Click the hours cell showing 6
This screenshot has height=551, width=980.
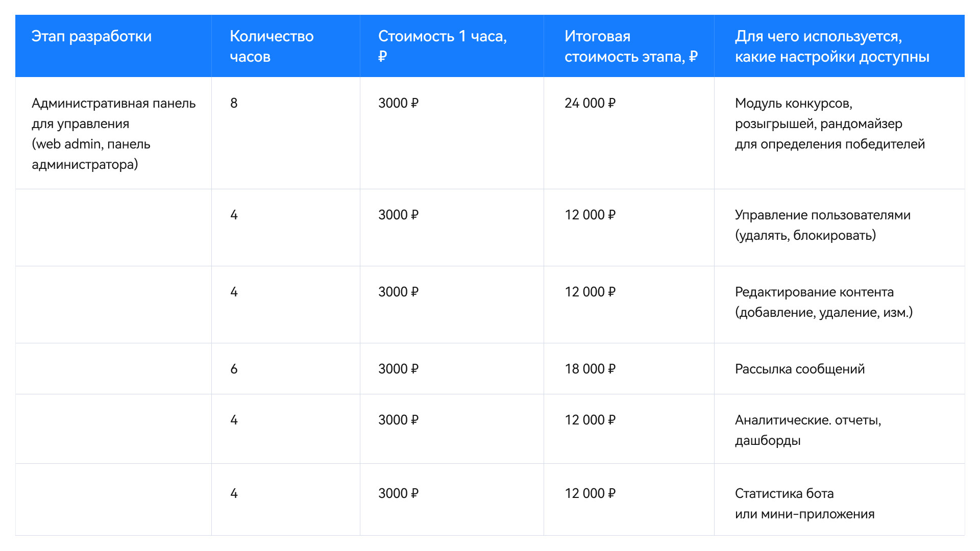[234, 369]
